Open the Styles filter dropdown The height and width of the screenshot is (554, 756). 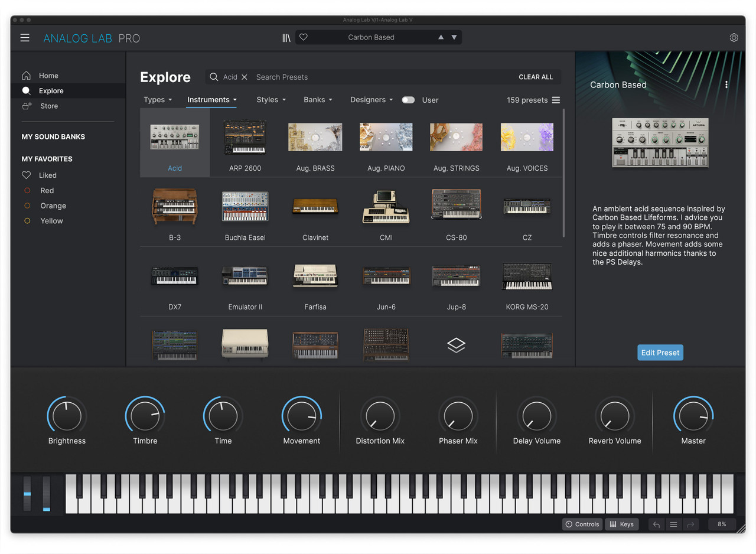[271, 100]
